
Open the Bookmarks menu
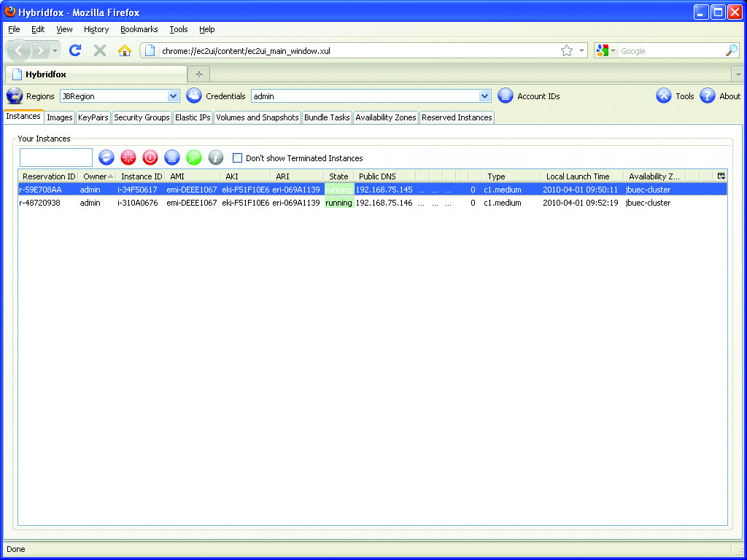tap(139, 29)
